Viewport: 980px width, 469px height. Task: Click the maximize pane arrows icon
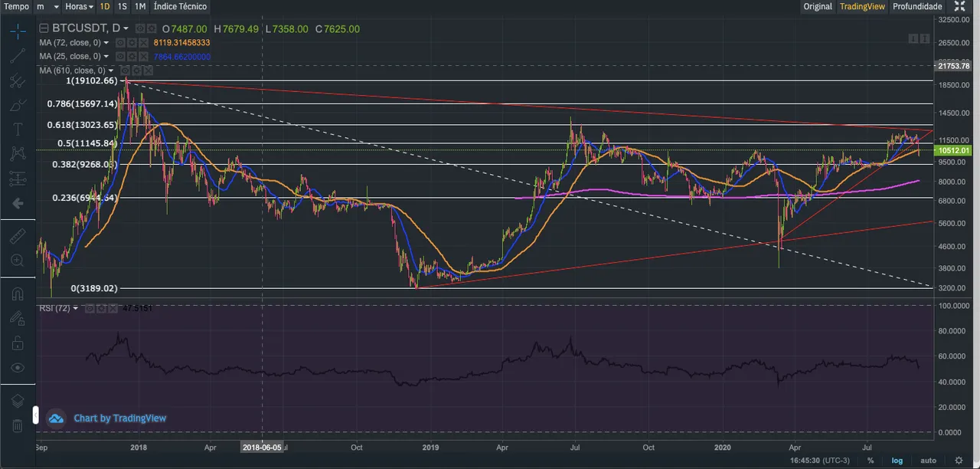924,38
